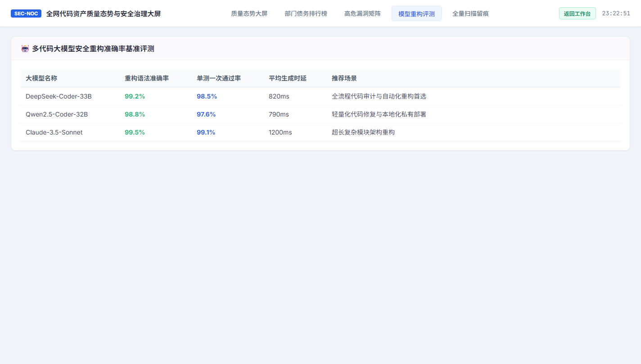The height and width of the screenshot is (364, 641).
Task: Click the 99.5% syntax accuracy value
Action: click(x=135, y=132)
